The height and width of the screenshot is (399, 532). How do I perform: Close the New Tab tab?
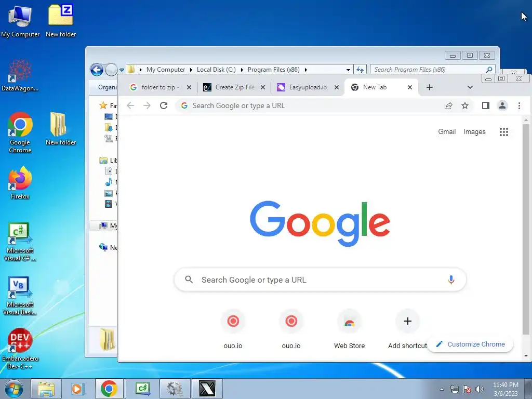point(410,87)
